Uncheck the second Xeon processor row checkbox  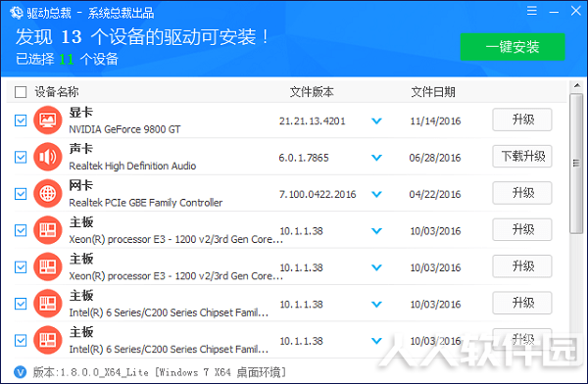pyautogui.click(x=21, y=267)
